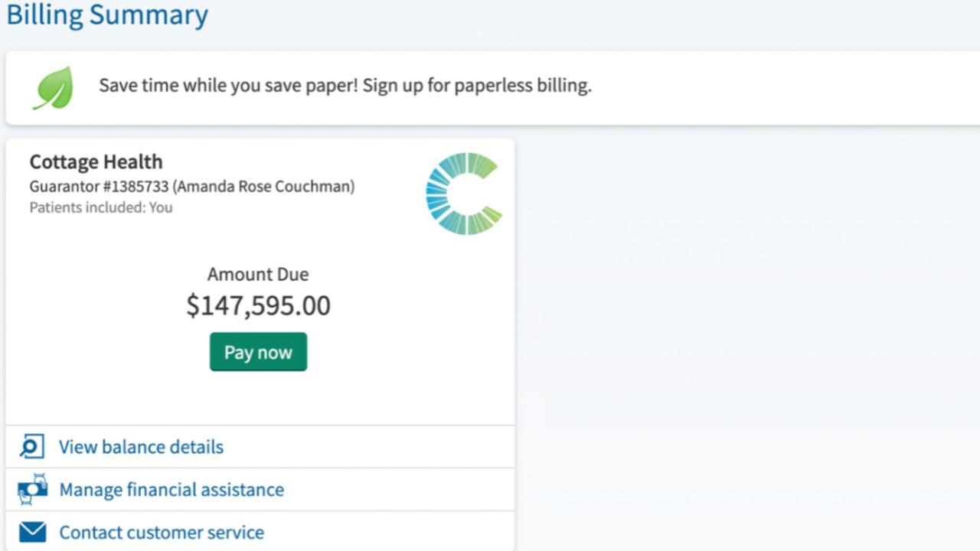
Task: Click empty space right of paperless banner text
Action: pos(781,87)
